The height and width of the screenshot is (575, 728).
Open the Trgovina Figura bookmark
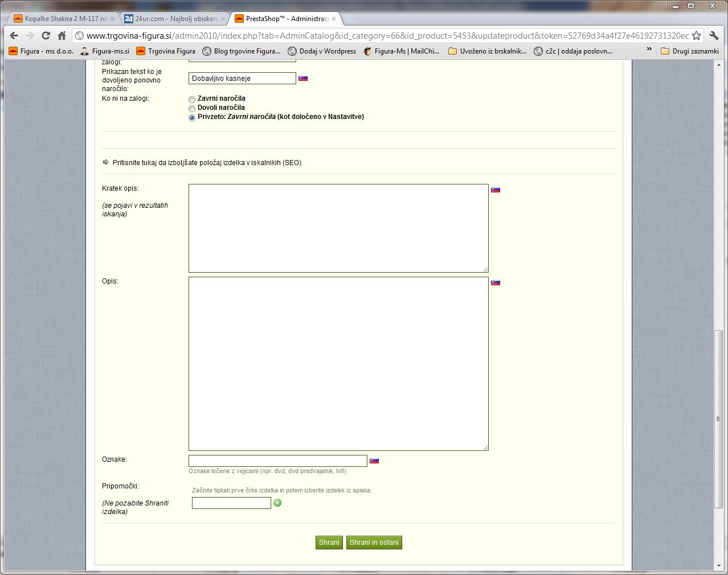166,51
